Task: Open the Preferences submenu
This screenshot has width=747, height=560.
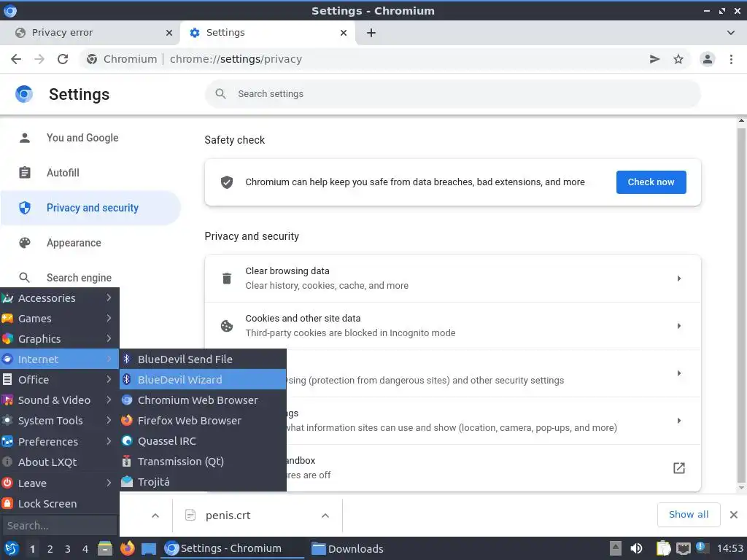Action: (x=60, y=441)
